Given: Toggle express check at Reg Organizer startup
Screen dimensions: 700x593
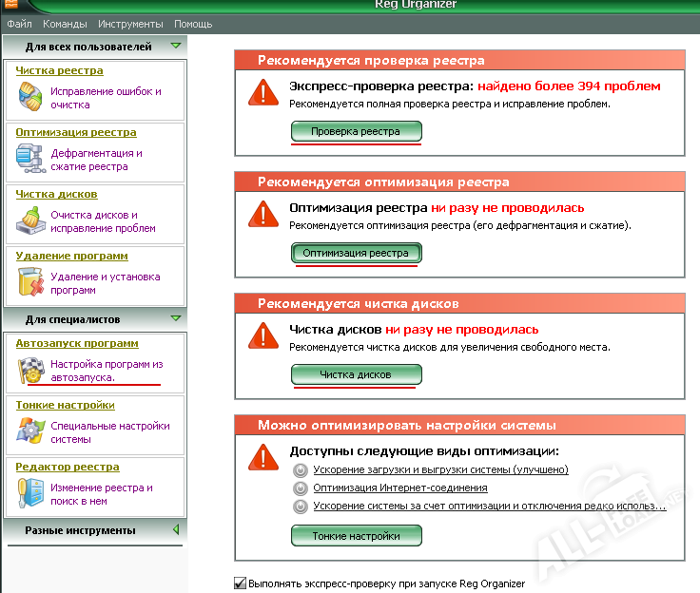Looking at the screenshot, I should click(x=239, y=583).
